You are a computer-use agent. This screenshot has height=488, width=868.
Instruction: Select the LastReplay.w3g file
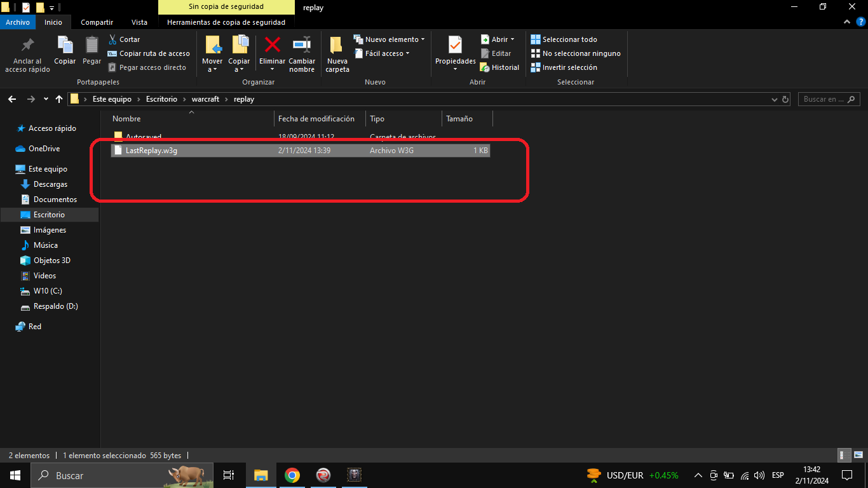[300, 151]
